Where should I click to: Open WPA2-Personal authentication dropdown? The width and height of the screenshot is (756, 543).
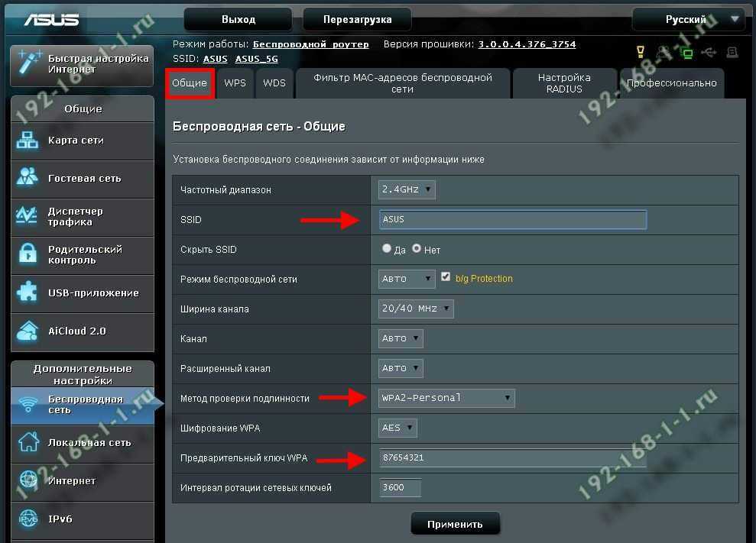pos(446,398)
